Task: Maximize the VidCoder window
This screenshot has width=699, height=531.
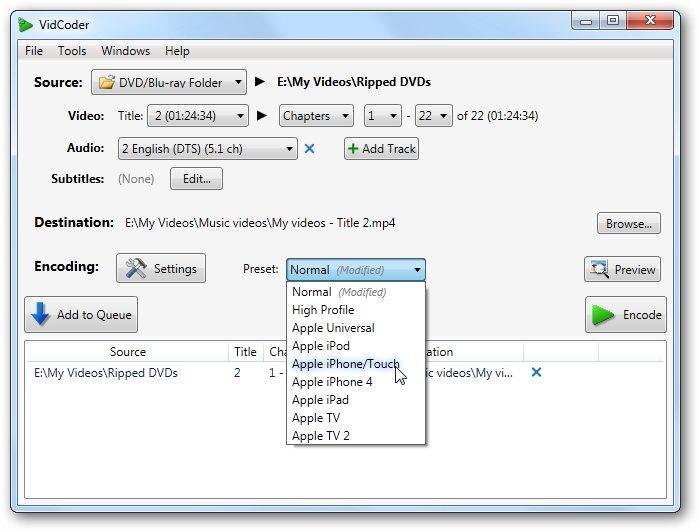Action: (613, 21)
